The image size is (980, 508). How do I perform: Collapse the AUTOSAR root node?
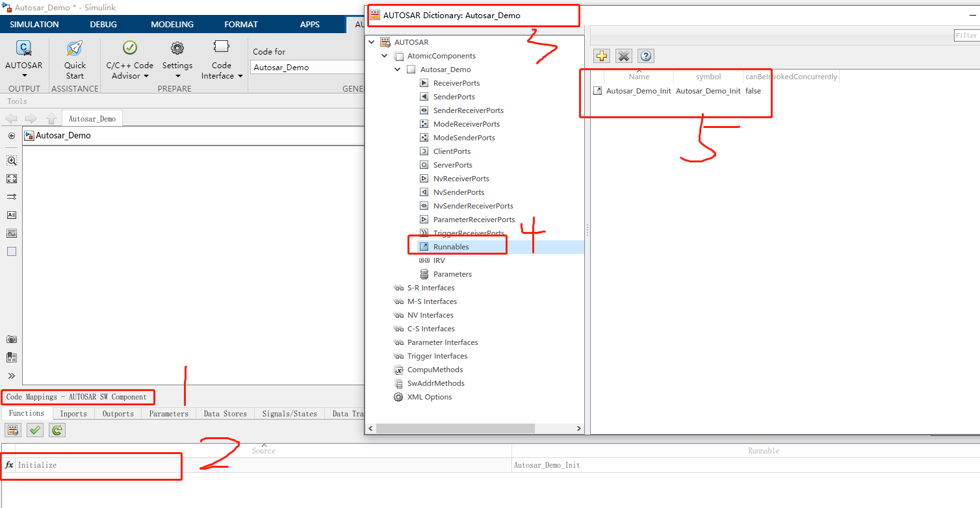click(x=372, y=42)
